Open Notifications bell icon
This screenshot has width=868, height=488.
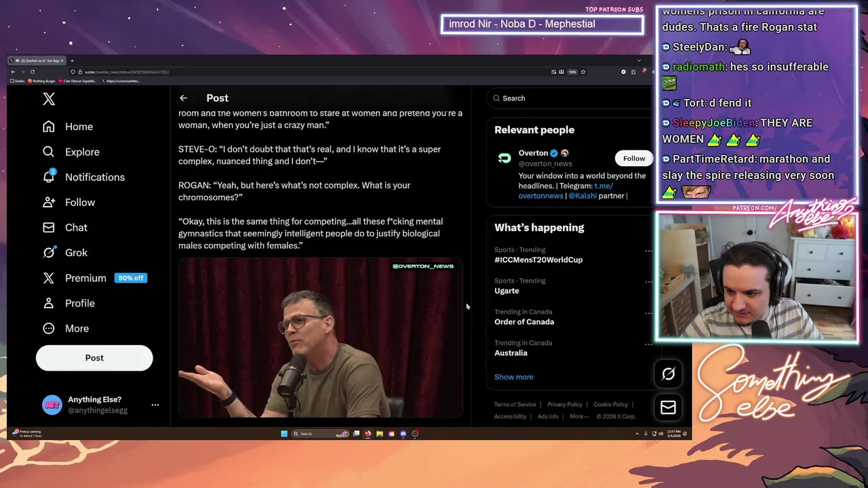[x=49, y=177]
